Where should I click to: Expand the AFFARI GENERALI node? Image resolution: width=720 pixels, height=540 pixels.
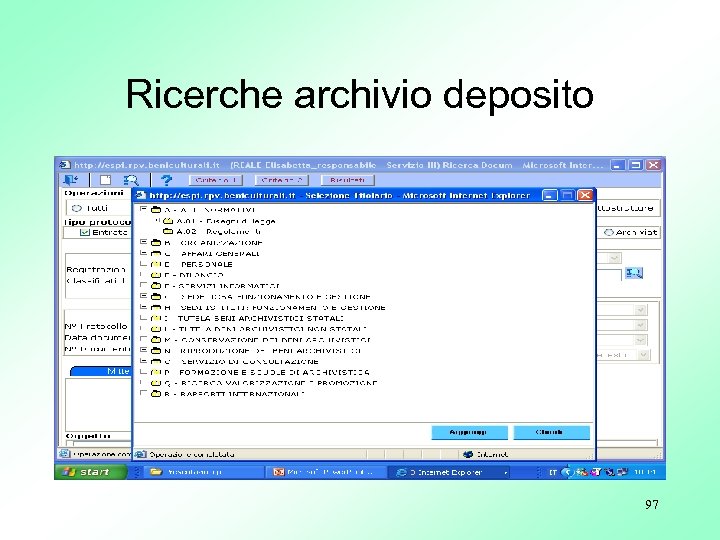[x=144, y=253]
